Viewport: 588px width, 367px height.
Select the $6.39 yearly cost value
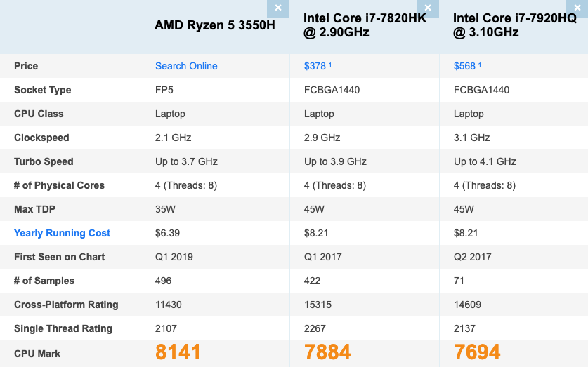pos(168,233)
